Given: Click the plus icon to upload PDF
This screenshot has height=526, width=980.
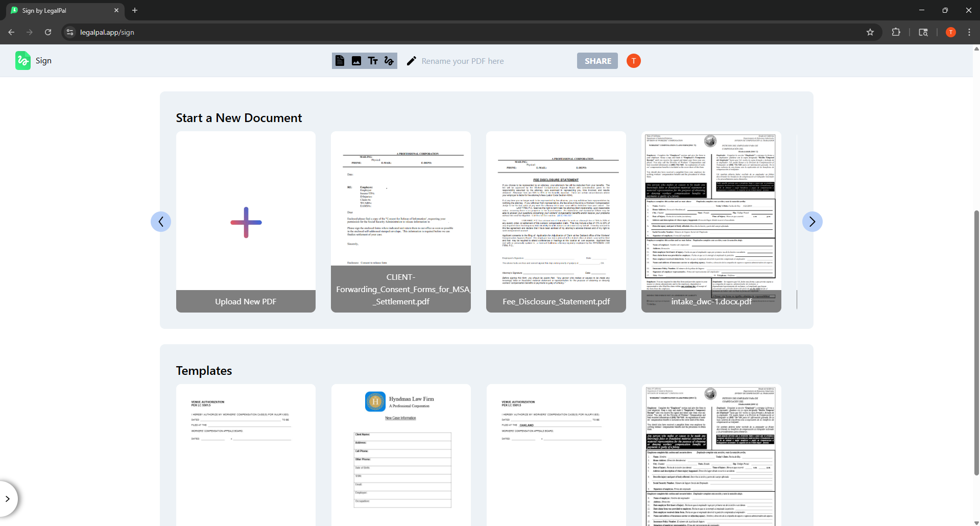Looking at the screenshot, I should coord(246,222).
